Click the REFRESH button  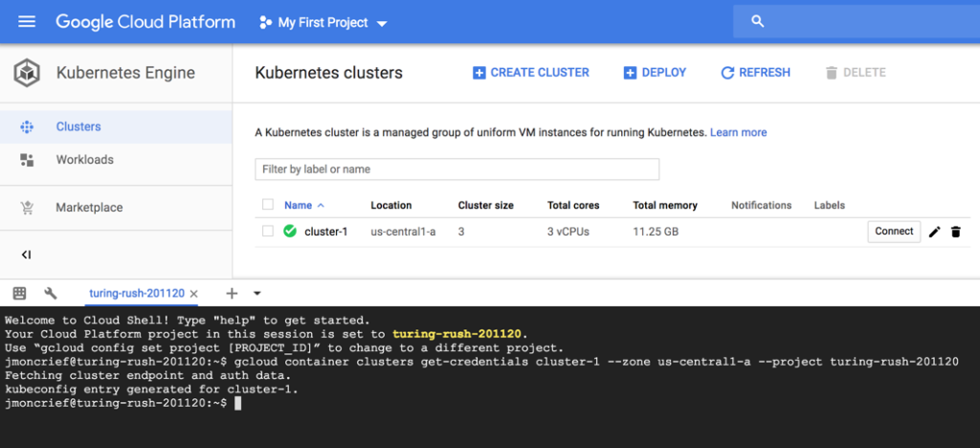(x=756, y=73)
